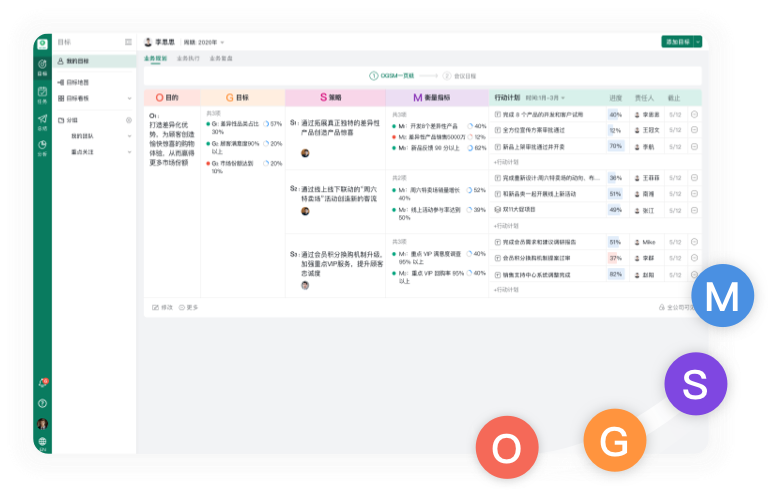
Task: Click the minus circle on the 张江 row
Action: tap(694, 210)
